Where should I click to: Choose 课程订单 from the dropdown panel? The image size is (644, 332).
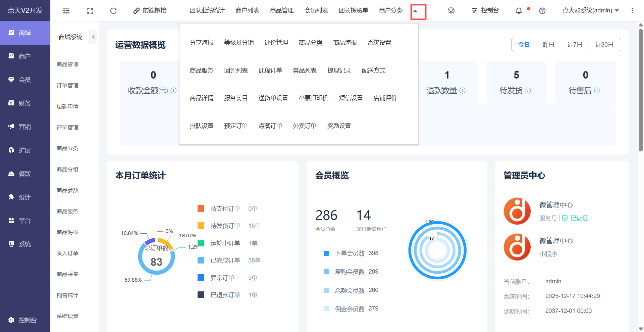coord(270,70)
